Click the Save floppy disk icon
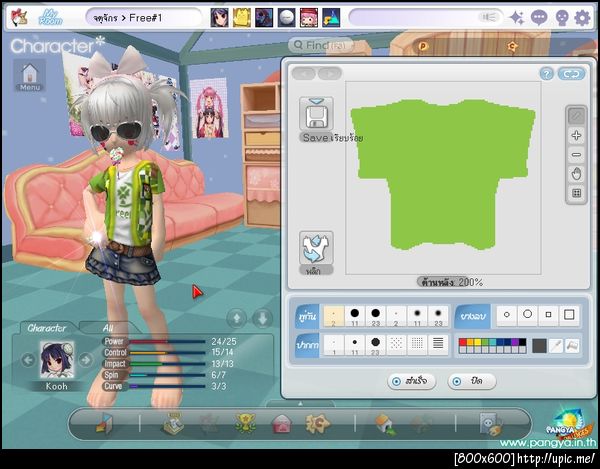600x469 pixels. (316, 113)
